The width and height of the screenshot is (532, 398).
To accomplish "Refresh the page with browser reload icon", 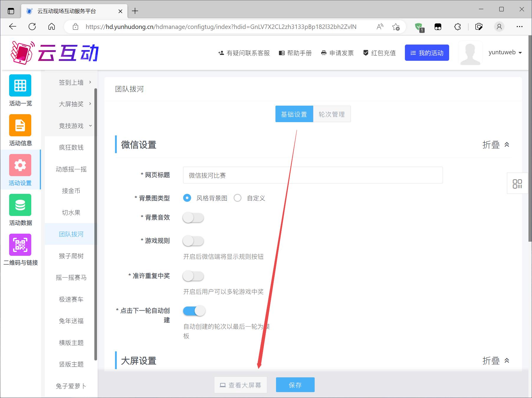I will point(32,27).
